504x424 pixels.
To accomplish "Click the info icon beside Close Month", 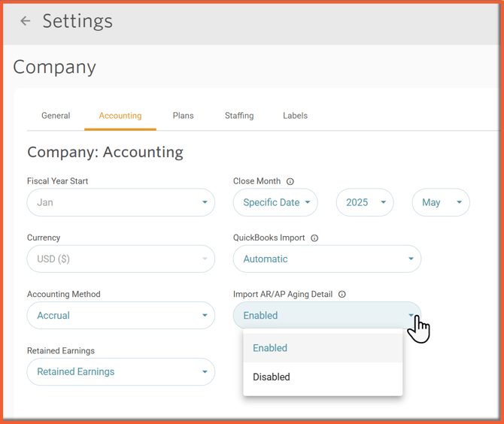I will [290, 181].
